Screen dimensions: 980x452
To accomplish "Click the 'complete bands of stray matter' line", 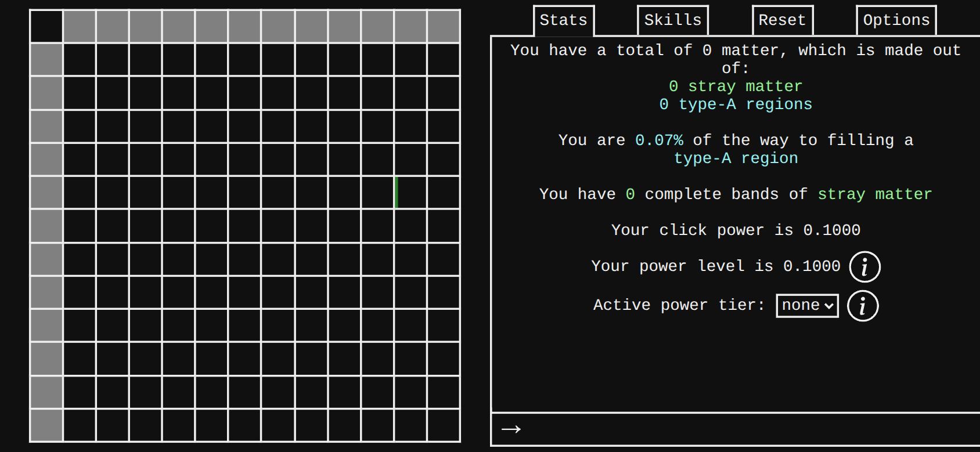I will 736,194.
